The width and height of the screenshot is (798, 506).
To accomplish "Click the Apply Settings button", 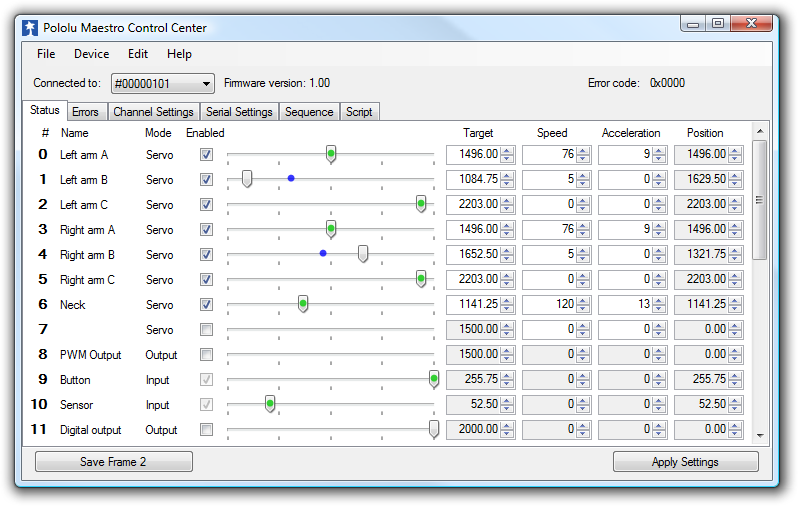I will 685,462.
